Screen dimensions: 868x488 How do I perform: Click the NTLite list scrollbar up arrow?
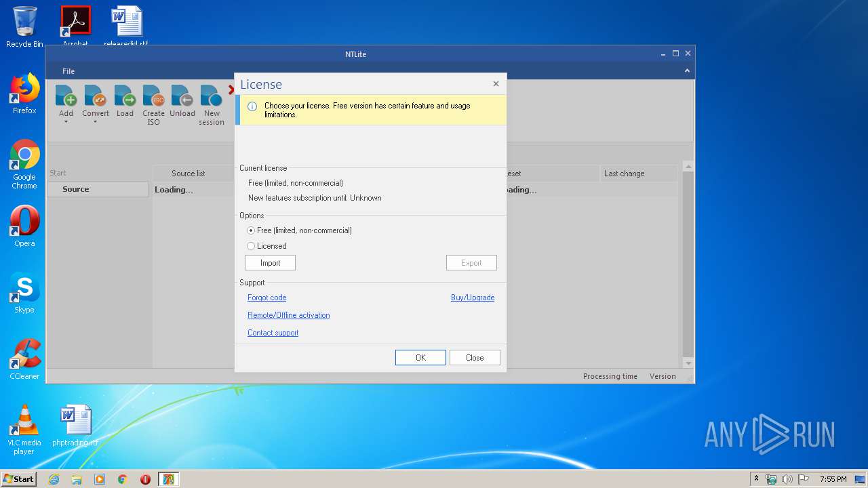click(688, 167)
